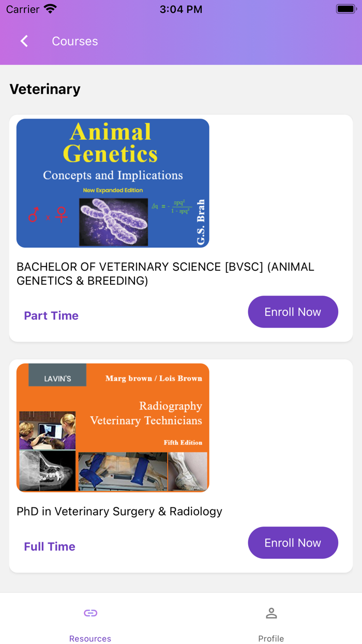This screenshot has width=362, height=644.
Task: Enroll in the PhD Veterinary Surgery course
Action: pos(293,543)
